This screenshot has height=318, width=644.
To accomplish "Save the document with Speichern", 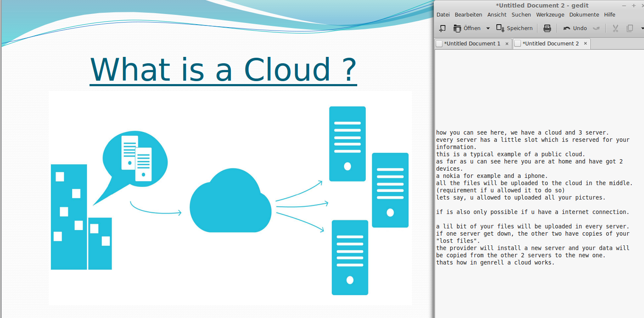I will click(515, 28).
